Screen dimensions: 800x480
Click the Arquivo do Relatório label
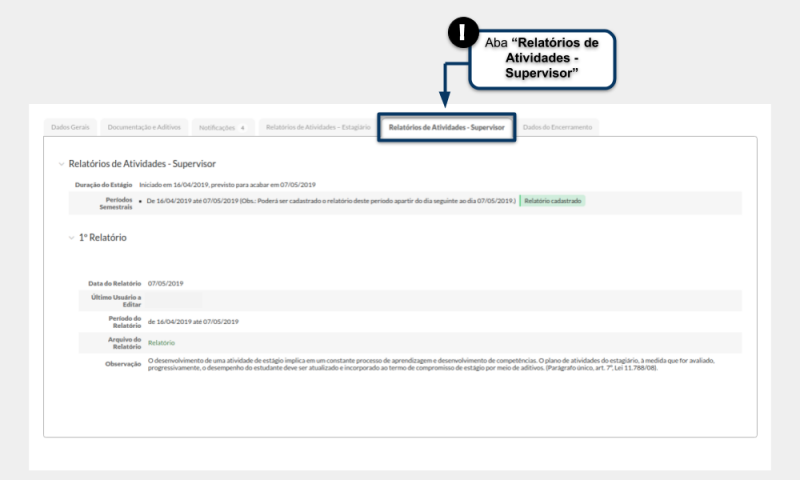tap(124, 343)
